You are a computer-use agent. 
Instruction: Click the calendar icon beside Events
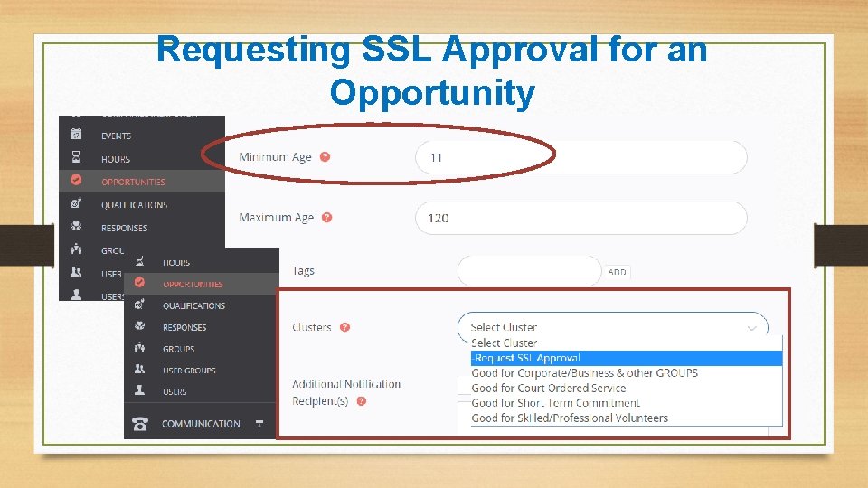point(76,134)
